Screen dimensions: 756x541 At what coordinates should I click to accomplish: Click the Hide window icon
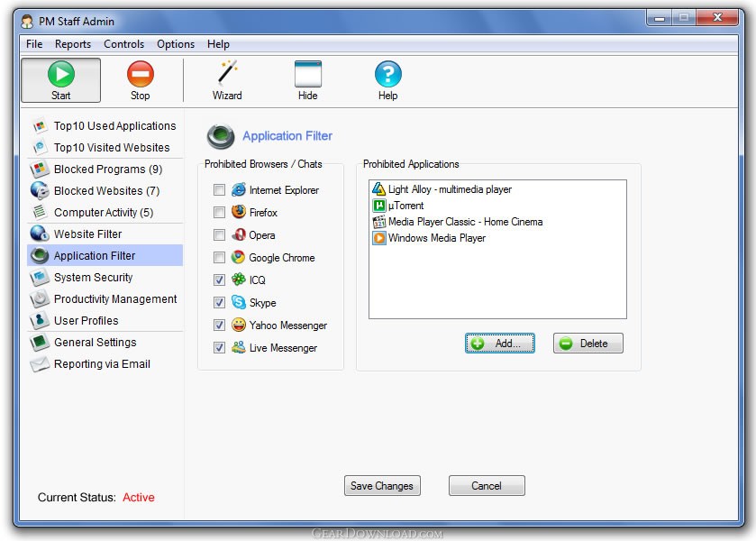[x=308, y=74]
